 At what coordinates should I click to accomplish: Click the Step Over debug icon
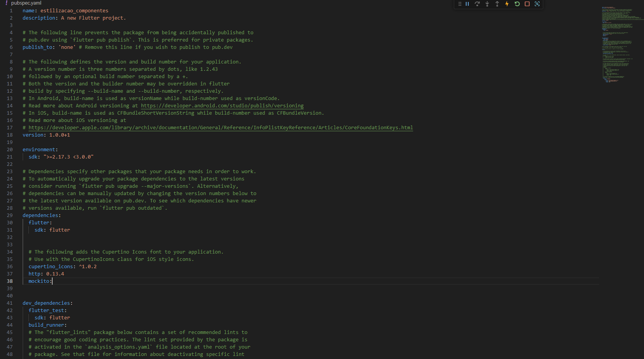pyautogui.click(x=477, y=4)
